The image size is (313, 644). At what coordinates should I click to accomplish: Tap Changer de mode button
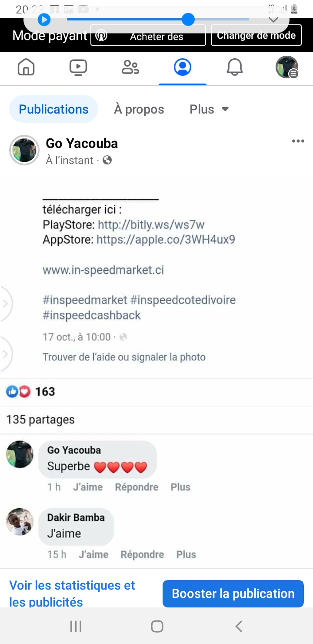click(256, 35)
